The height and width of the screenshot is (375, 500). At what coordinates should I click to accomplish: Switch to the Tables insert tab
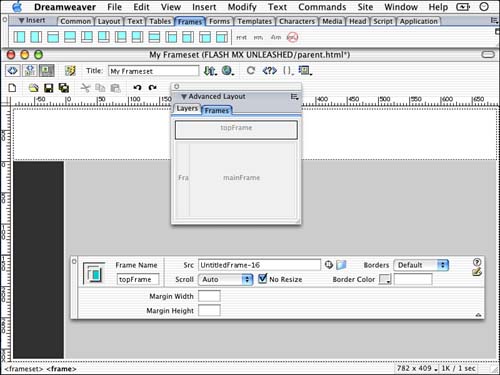(x=160, y=21)
